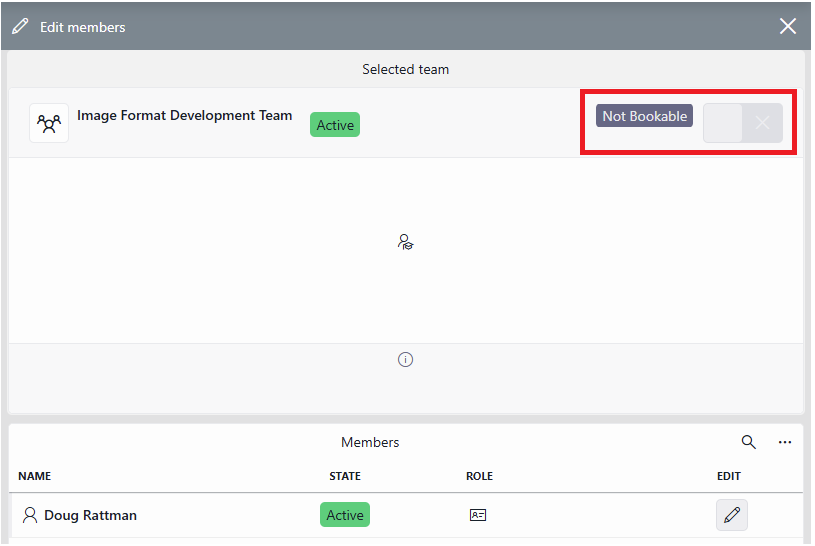
Task: Click the skills graduate-person icon
Action: [x=405, y=242]
